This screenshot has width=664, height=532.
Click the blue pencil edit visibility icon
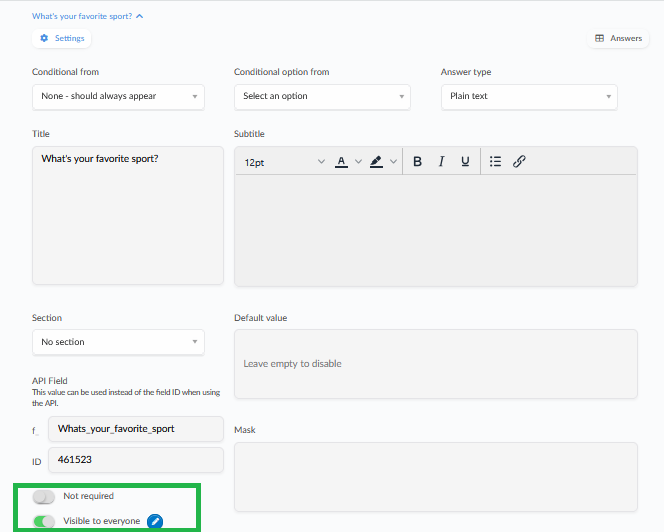pyautogui.click(x=155, y=521)
